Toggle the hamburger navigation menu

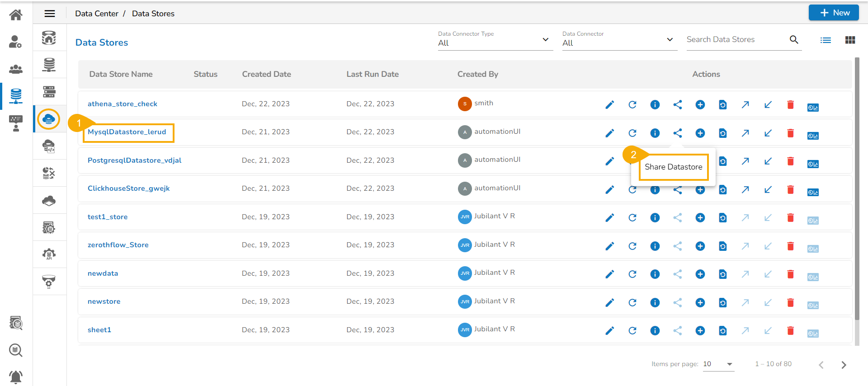point(50,14)
